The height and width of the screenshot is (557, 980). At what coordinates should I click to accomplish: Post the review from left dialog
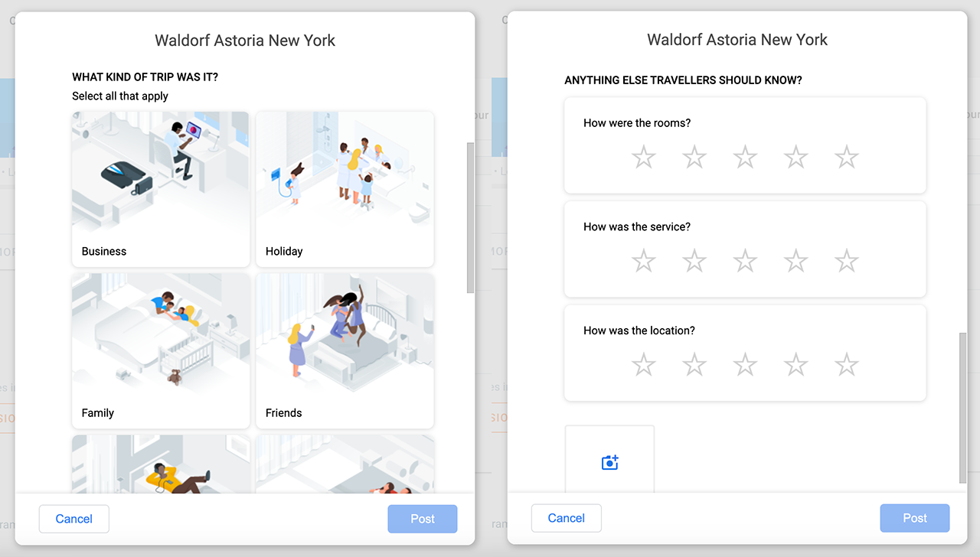pyautogui.click(x=423, y=519)
